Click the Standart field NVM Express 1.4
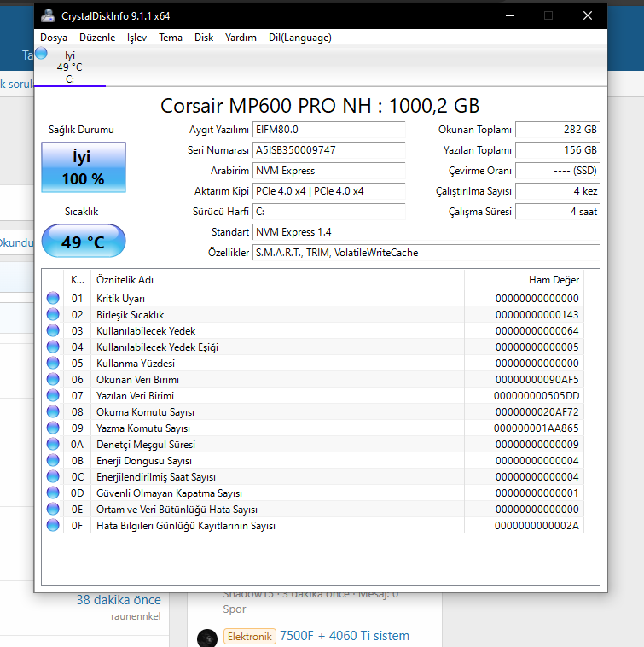 [426, 232]
